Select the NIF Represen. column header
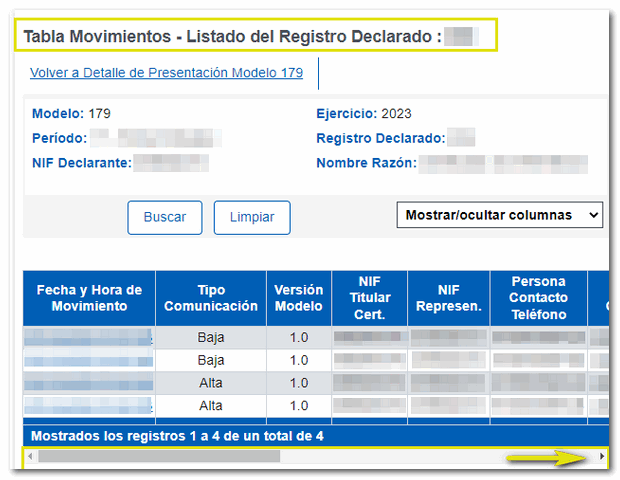This screenshot has height=480, width=620. pos(449,298)
